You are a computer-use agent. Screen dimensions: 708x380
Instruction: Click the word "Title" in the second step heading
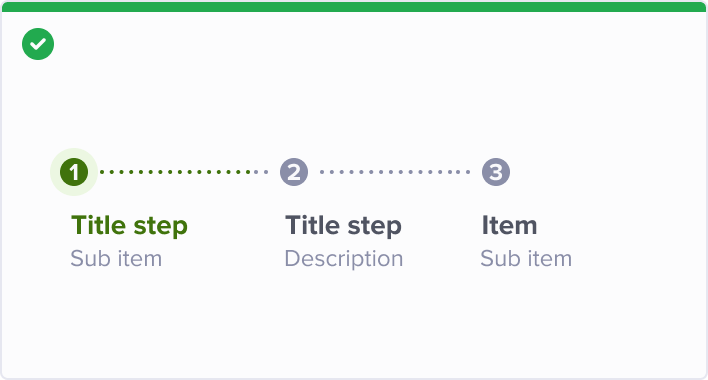tap(312, 225)
